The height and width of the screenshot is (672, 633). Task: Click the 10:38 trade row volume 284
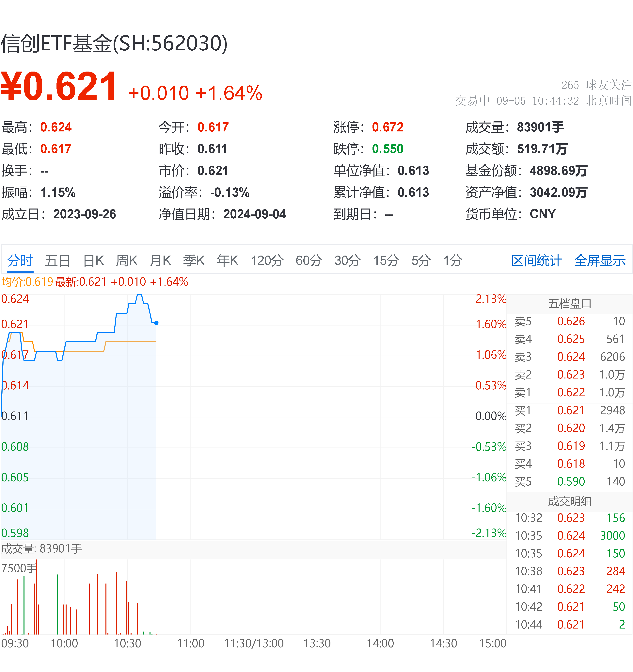pos(616,571)
